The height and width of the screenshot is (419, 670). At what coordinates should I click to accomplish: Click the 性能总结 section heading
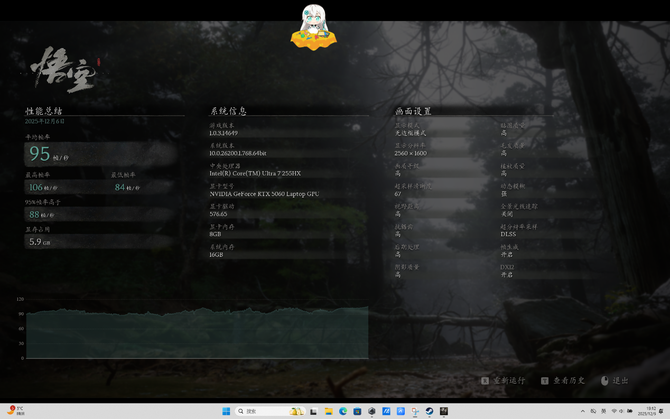(44, 111)
